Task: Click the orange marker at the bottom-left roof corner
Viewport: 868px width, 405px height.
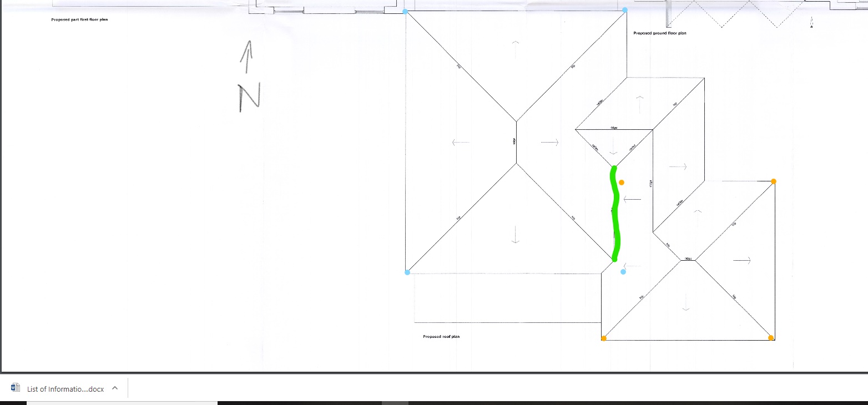Action: [x=604, y=338]
